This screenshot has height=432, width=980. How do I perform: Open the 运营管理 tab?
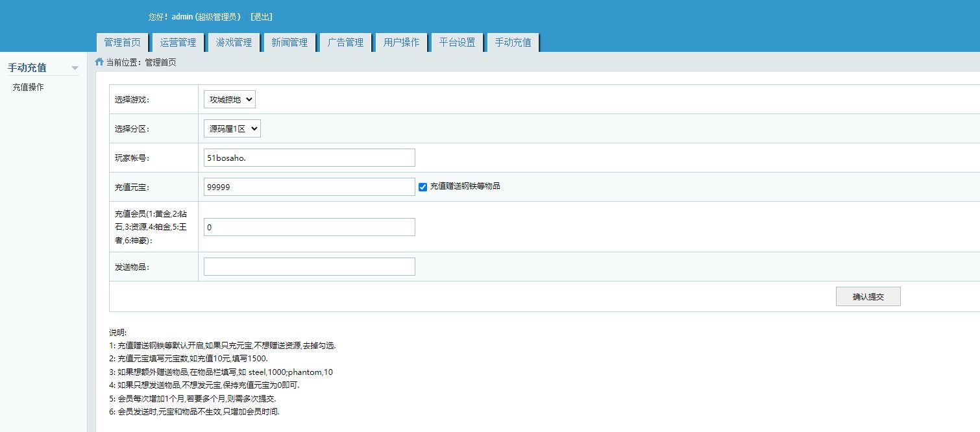(x=178, y=43)
